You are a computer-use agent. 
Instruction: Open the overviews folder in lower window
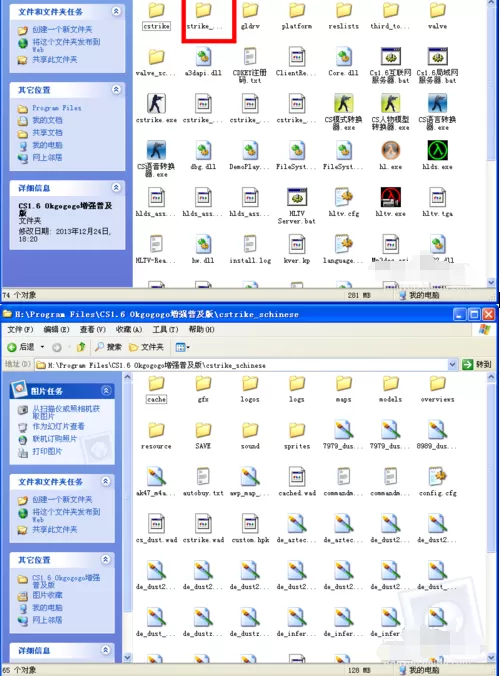coord(438,384)
